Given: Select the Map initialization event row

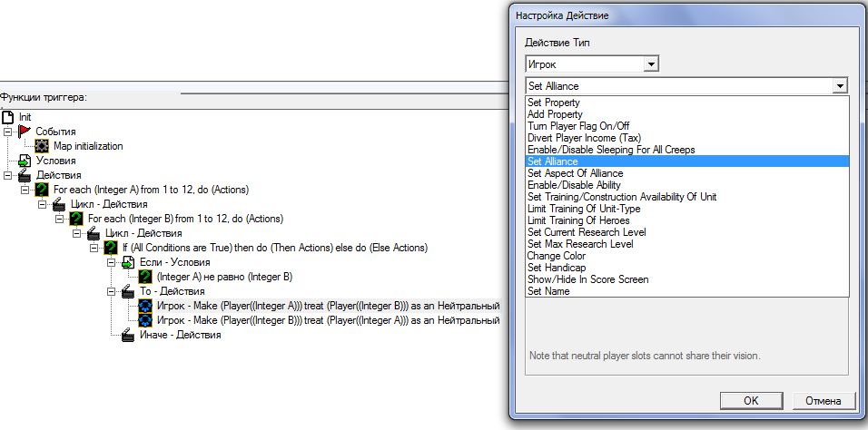Looking at the screenshot, I should pyautogui.click(x=88, y=146).
